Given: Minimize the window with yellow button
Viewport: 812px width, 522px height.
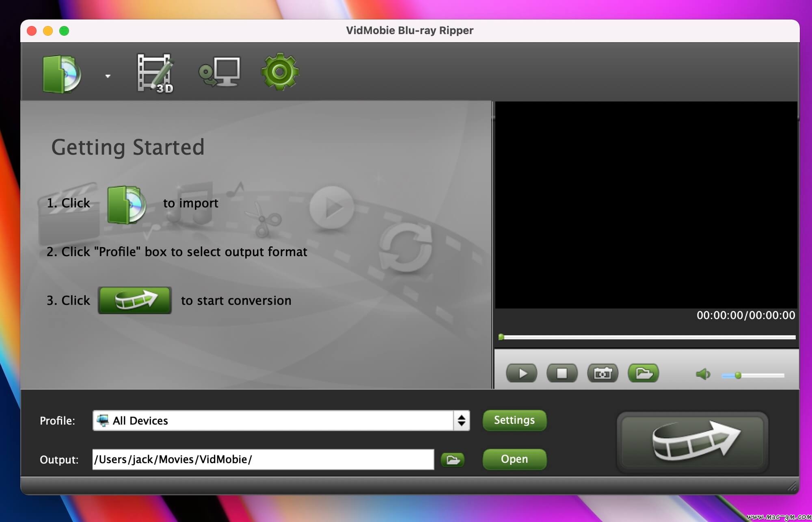Looking at the screenshot, I should (48, 31).
